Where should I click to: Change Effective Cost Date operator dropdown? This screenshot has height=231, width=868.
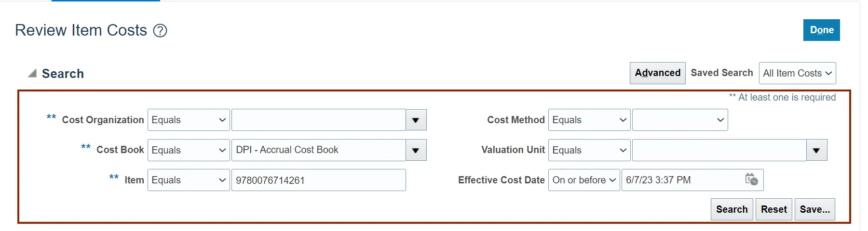[x=583, y=180]
